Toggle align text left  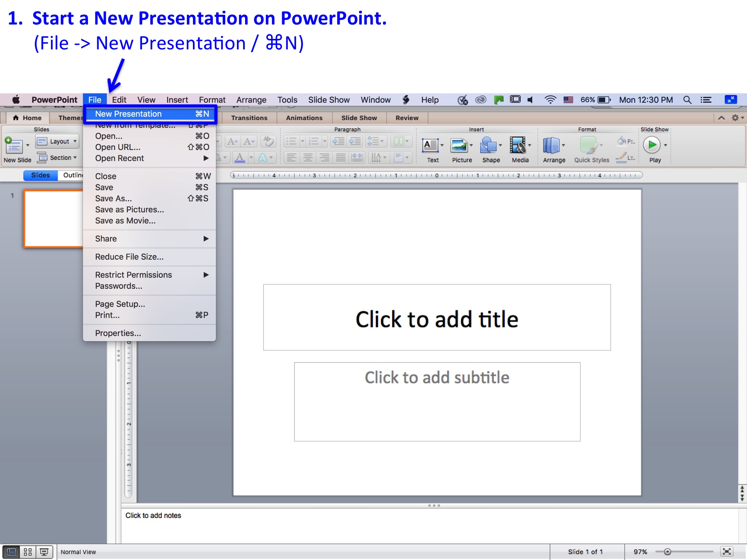tap(291, 157)
